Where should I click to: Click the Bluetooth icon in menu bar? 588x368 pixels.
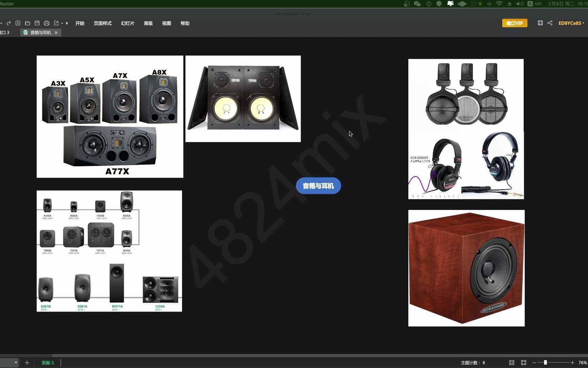coord(489,4)
